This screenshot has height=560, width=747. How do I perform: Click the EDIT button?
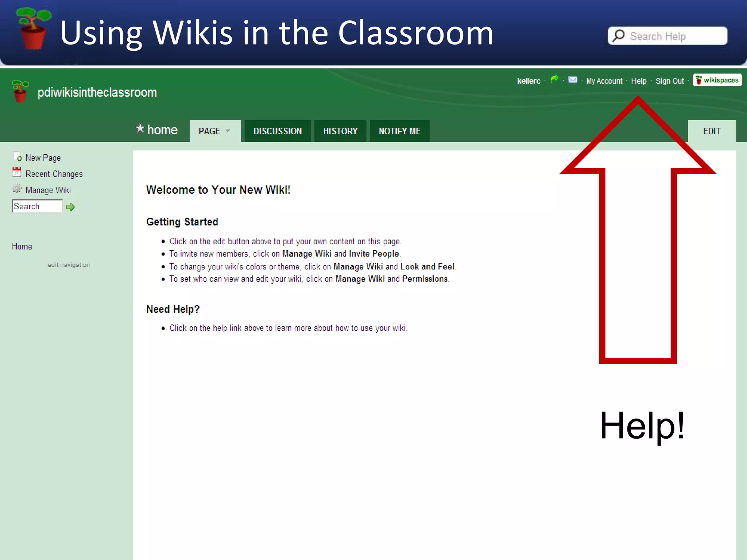[712, 131]
